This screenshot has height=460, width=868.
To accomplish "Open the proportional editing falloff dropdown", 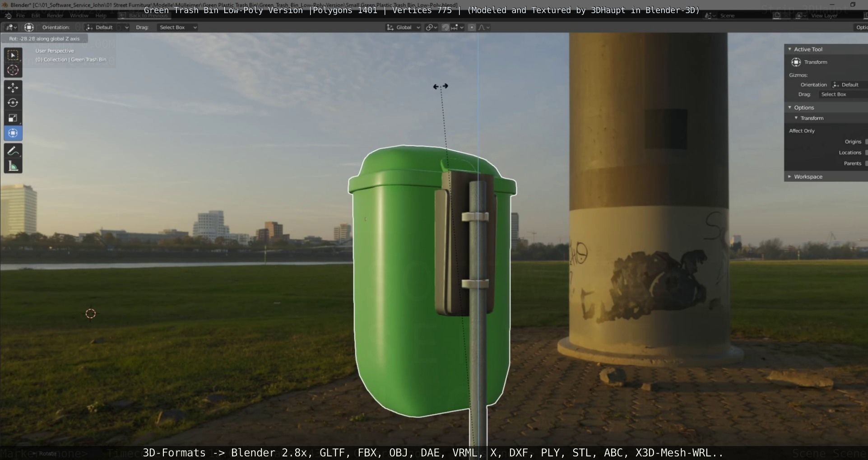I will tap(484, 28).
